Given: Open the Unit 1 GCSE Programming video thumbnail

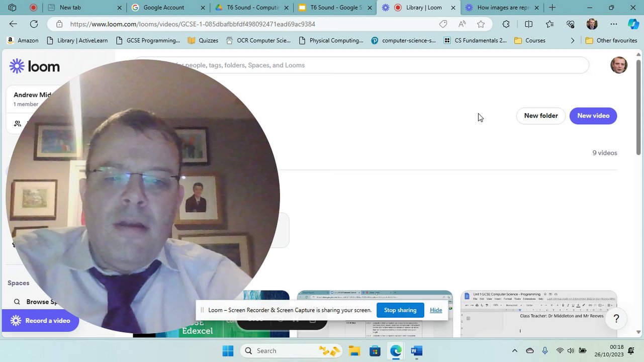Looking at the screenshot, I should click(x=538, y=314).
